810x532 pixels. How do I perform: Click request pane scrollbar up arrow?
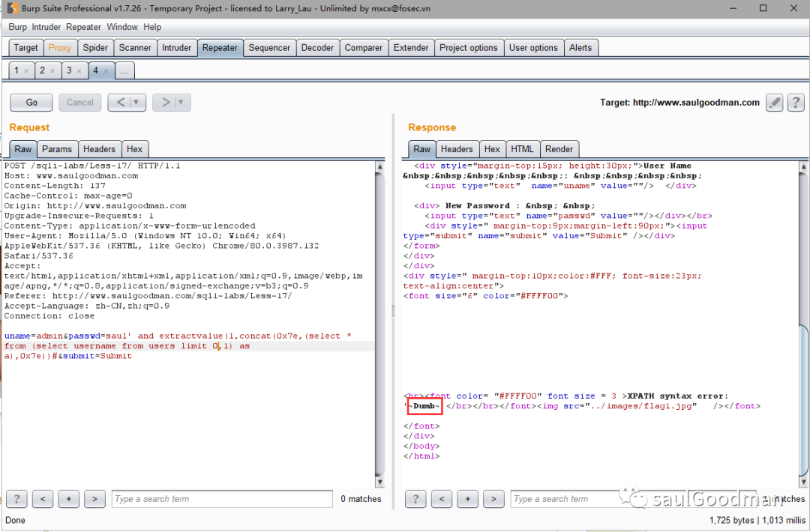379,166
